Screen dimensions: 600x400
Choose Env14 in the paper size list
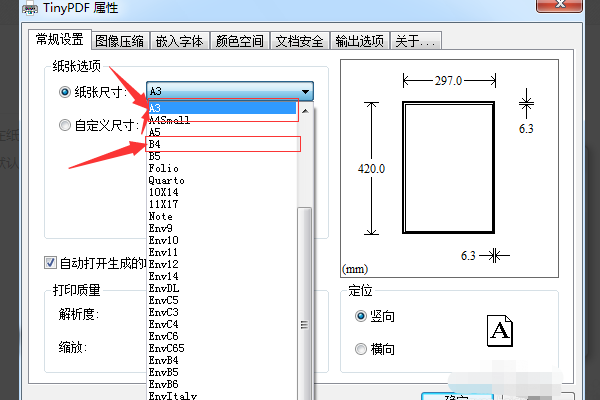222,276
